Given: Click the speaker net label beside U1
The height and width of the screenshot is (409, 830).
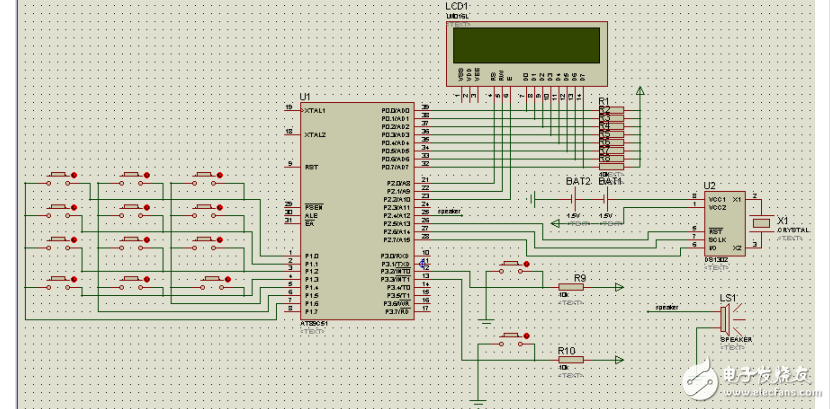Looking at the screenshot, I should [x=447, y=211].
